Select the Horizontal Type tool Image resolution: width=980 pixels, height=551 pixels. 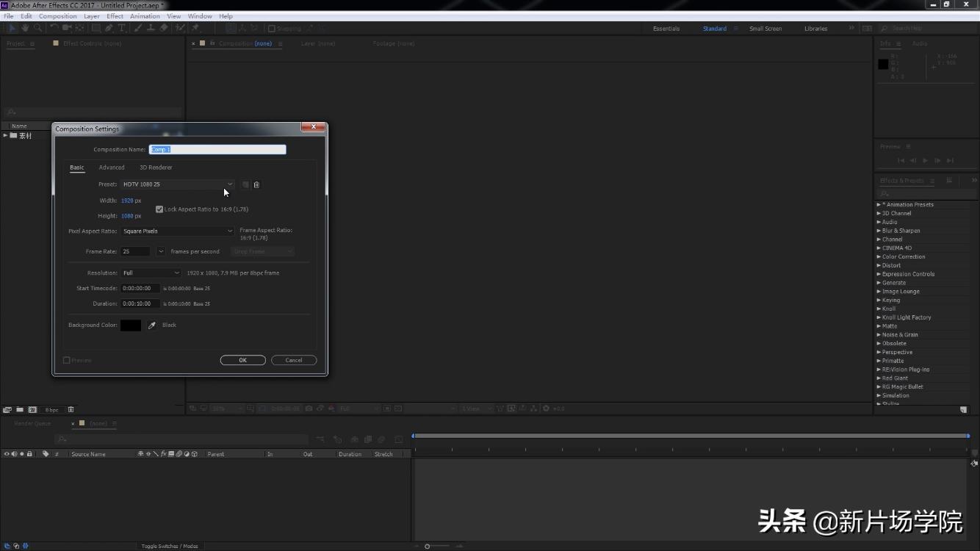(122, 28)
